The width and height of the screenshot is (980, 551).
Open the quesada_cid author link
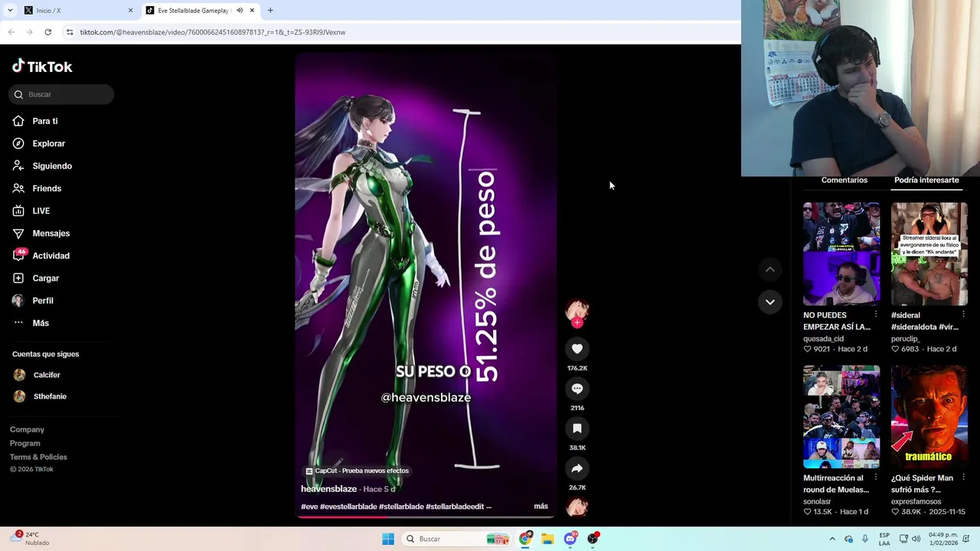tap(823, 338)
